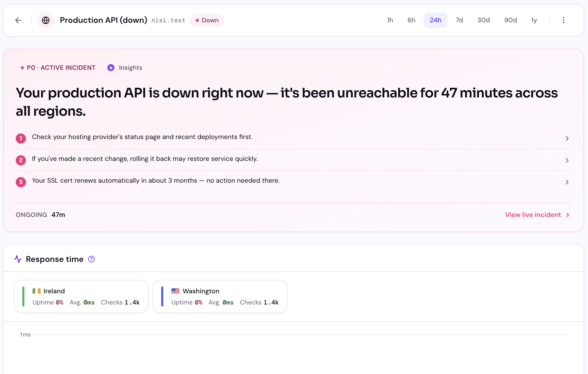Click the number 1 step badge

(x=21, y=138)
